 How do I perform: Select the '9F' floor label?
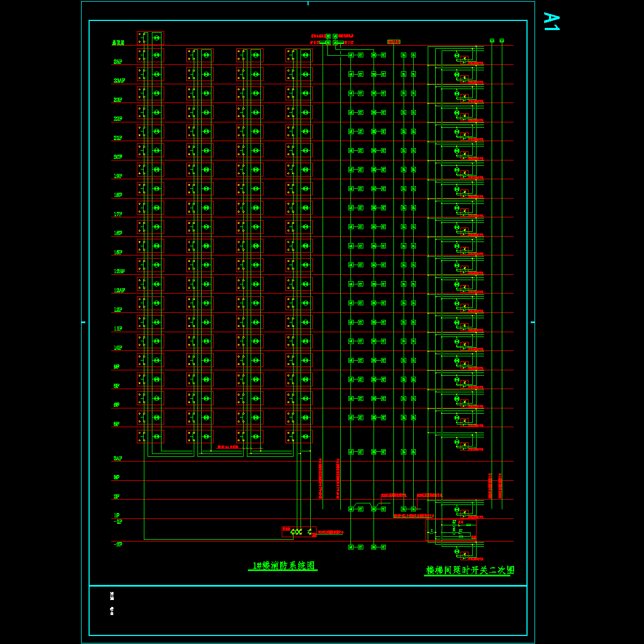click(116, 367)
